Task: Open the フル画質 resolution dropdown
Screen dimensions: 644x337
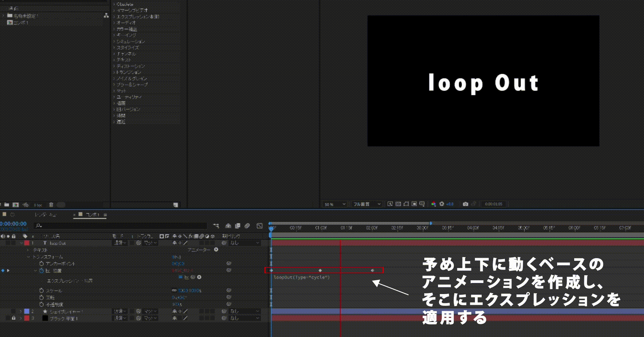Action: (x=367, y=204)
